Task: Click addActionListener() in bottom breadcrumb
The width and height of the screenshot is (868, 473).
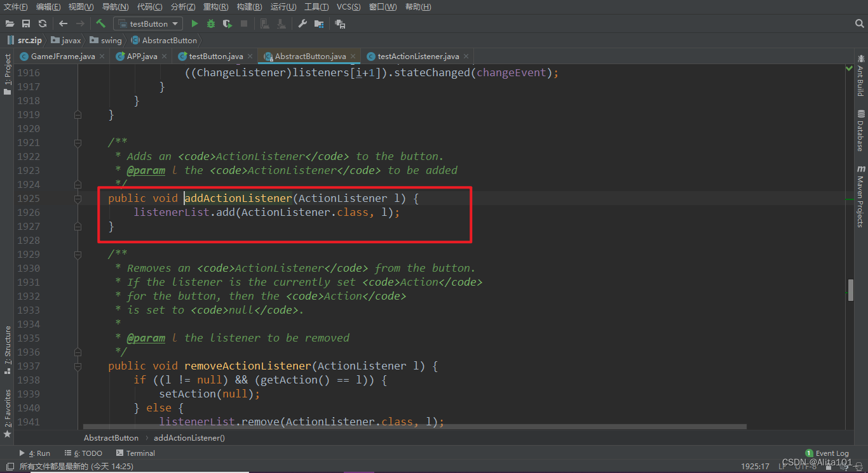Action: pos(189,437)
